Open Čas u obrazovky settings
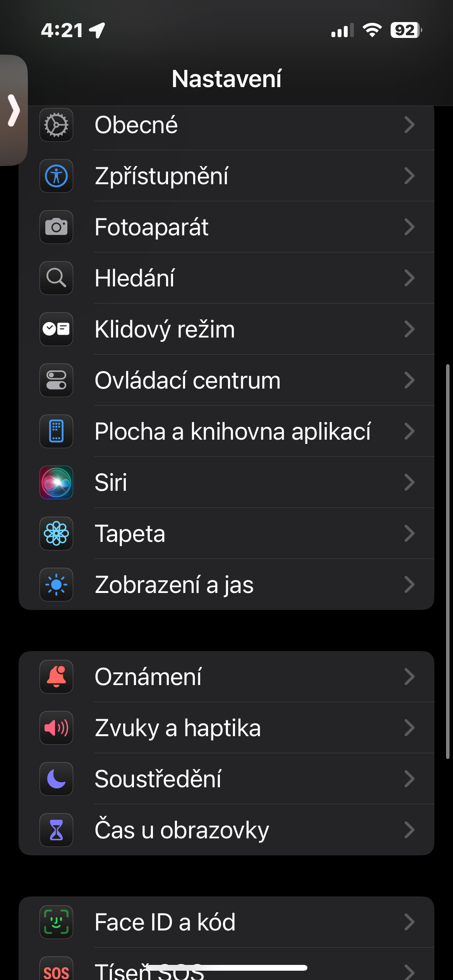Image resolution: width=453 pixels, height=980 pixels. [x=232, y=830]
